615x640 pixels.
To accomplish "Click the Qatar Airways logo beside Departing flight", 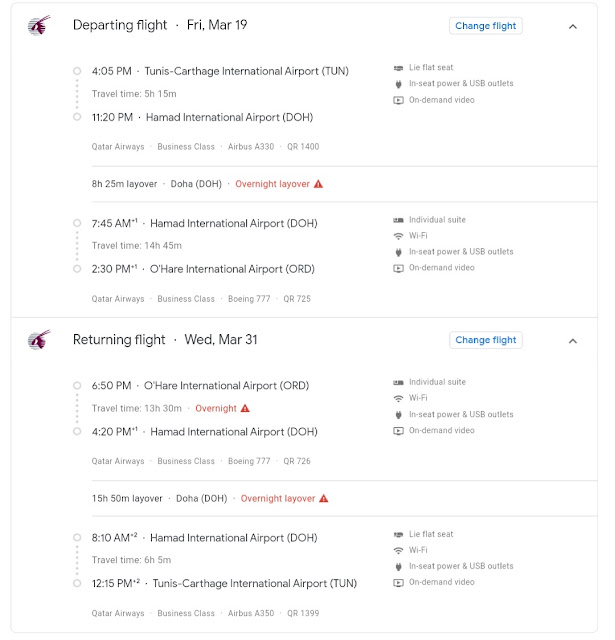I will (39, 26).
